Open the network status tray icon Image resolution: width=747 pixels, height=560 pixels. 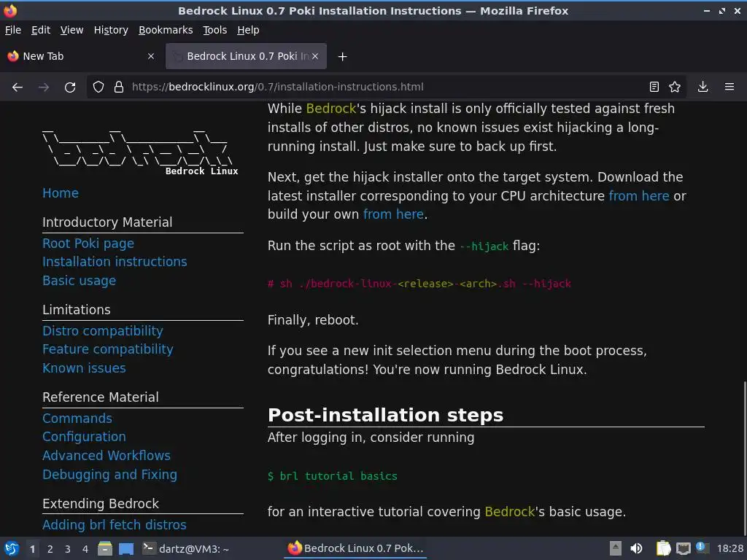pyautogui.click(x=683, y=548)
